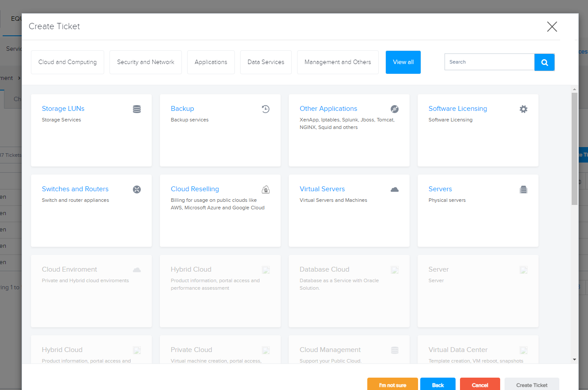This screenshot has height=390, width=588.
Task: Select the View all filter
Action: [403, 62]
